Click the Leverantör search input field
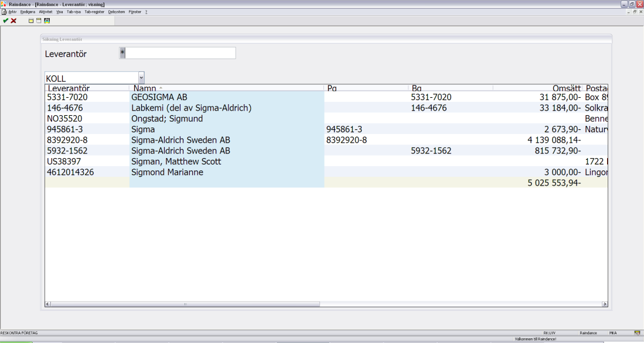 coord(178,53)
